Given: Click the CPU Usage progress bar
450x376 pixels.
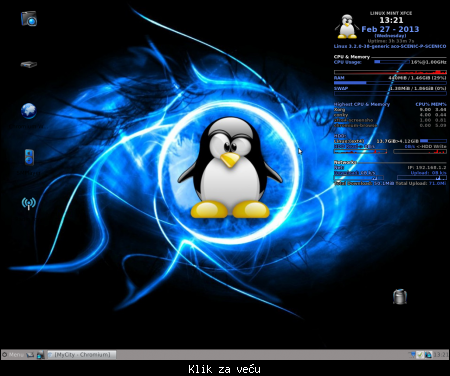Looking at the screenshot, I should point(392,62).
